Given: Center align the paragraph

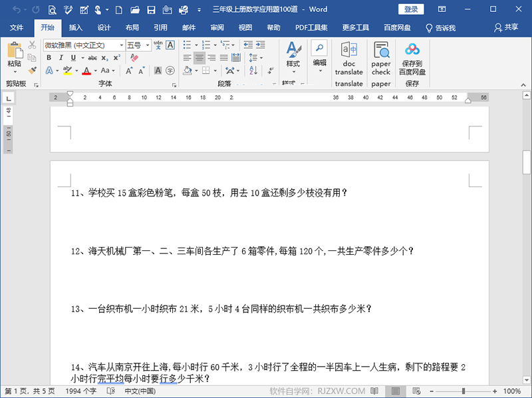Looking at the screenshot, I should (199, 57).
